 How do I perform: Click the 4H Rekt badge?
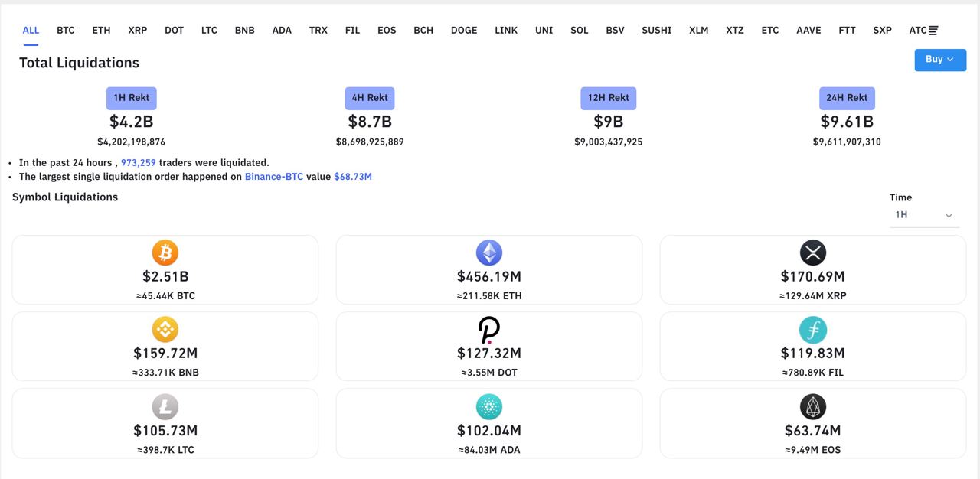[x=370, y=98]
